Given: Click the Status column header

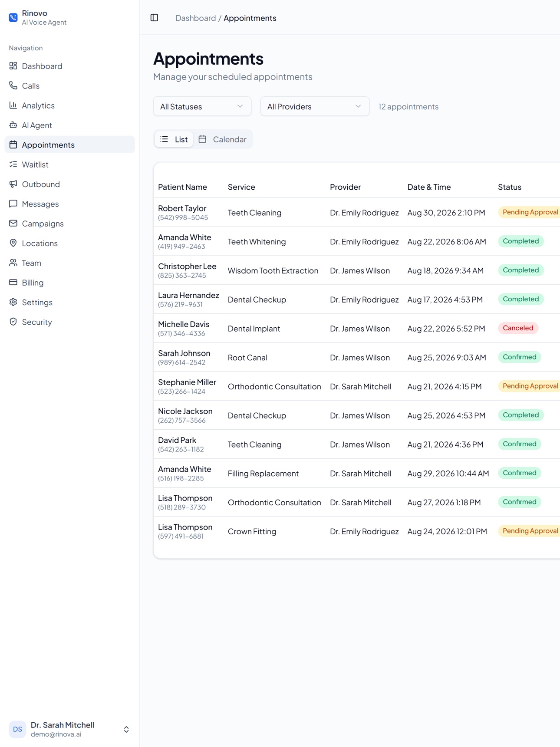Looking at the screenshot, I should click(x=510, y=187).
